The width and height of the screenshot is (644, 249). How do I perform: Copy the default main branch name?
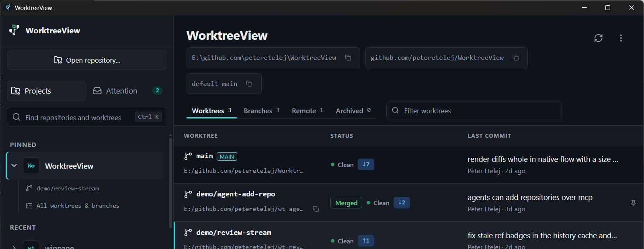click(x=249, y=84)
